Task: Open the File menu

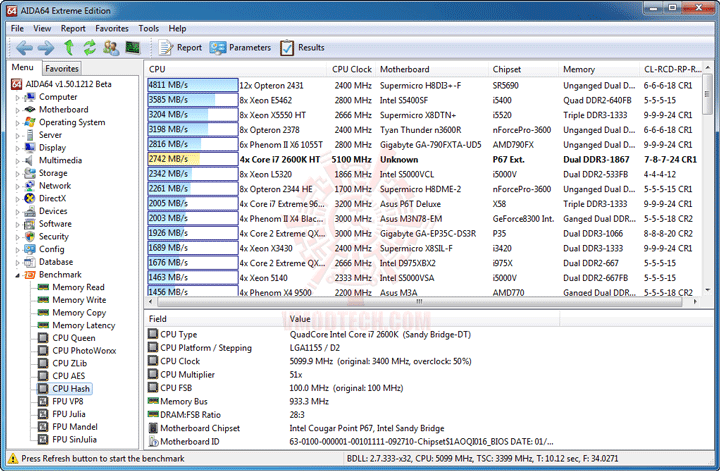Action: point(17,28)
